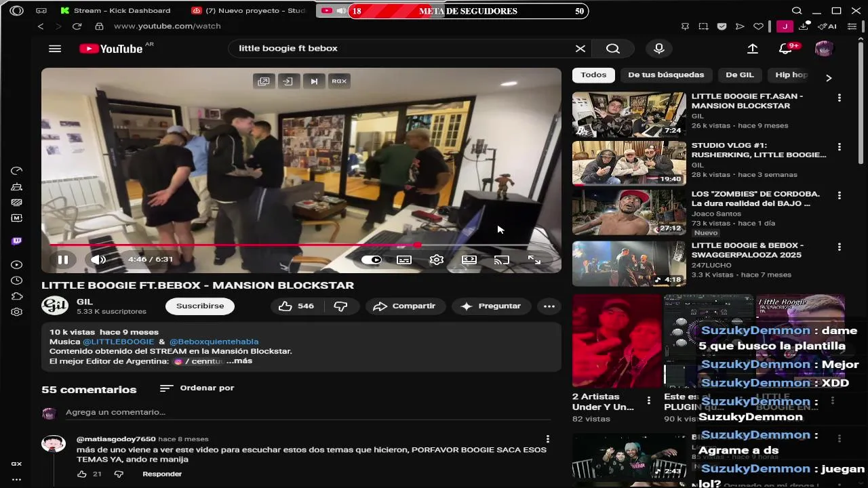The image size is (868, 488).
Task: Open My Flow send icon
Action: [x=740, y=26]
